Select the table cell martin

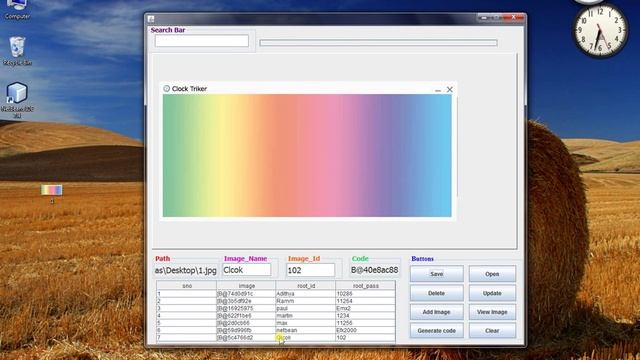(306, 316)
